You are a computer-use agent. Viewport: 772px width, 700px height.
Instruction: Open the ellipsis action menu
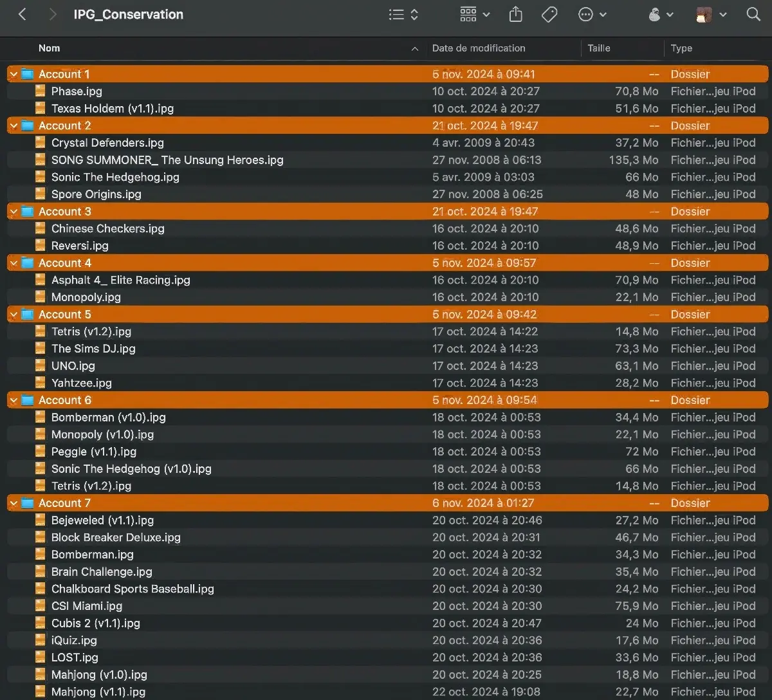tap(592, 14)
